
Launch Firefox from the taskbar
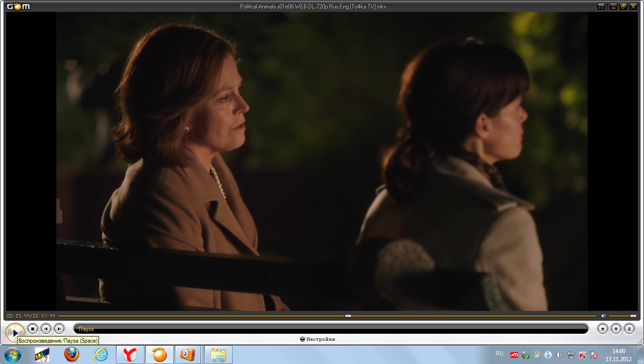[x=72, y=354]
